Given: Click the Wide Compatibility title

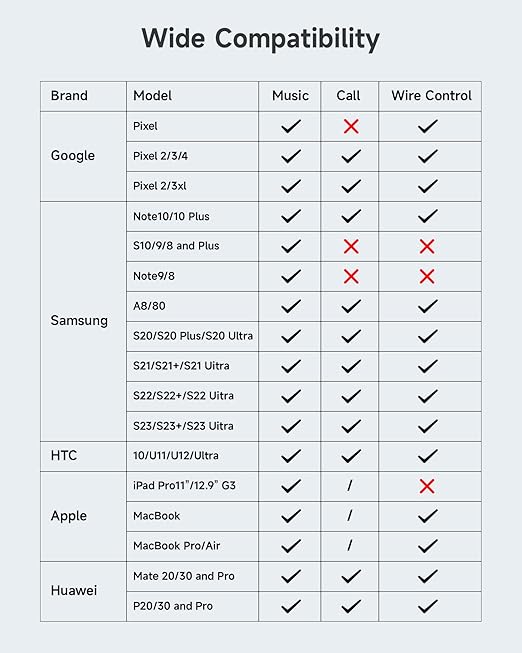Looking at the screenshot, I should coord(260,39).
